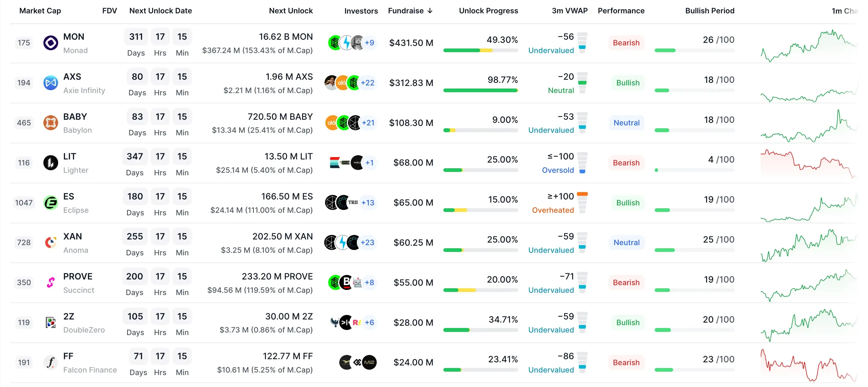Click the Axie Infinity AXS logo
Screen dimensions: 868x387
pyautogui.click(x=50, y=83)
